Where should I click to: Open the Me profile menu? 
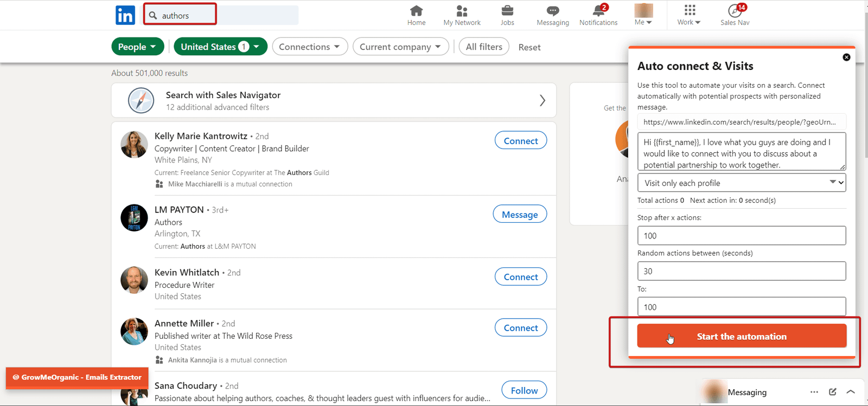pyautogui.click(x=643, y=15)
